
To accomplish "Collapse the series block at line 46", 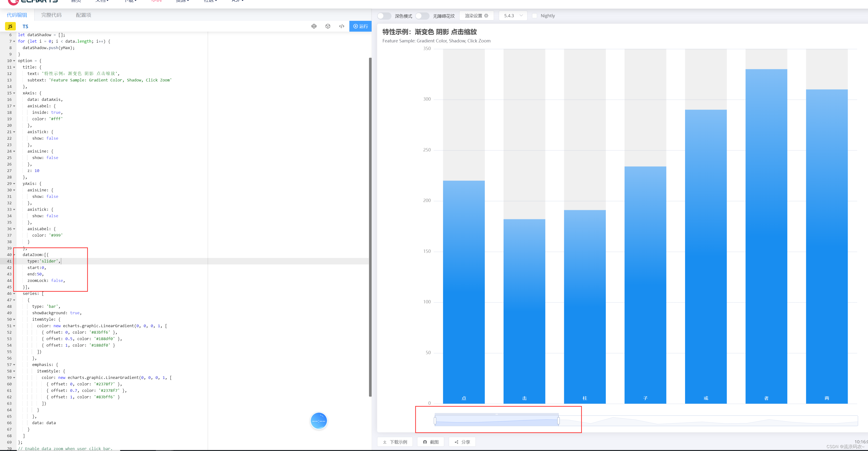I will tap(14, 294).
